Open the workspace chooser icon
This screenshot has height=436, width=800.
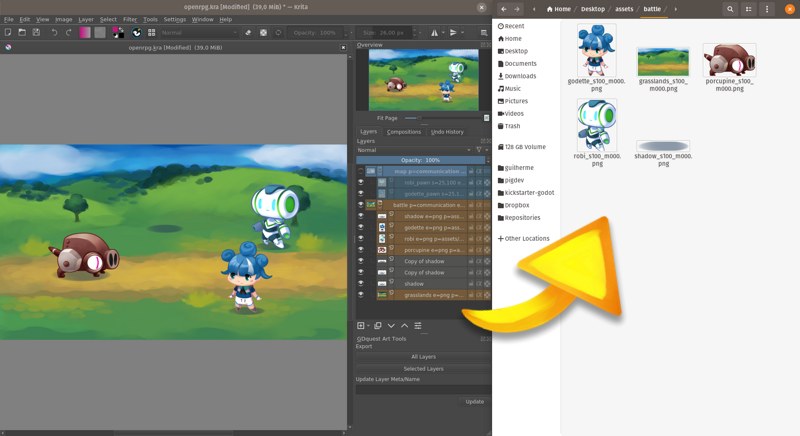pyautogui.click(x=484, y=33)
